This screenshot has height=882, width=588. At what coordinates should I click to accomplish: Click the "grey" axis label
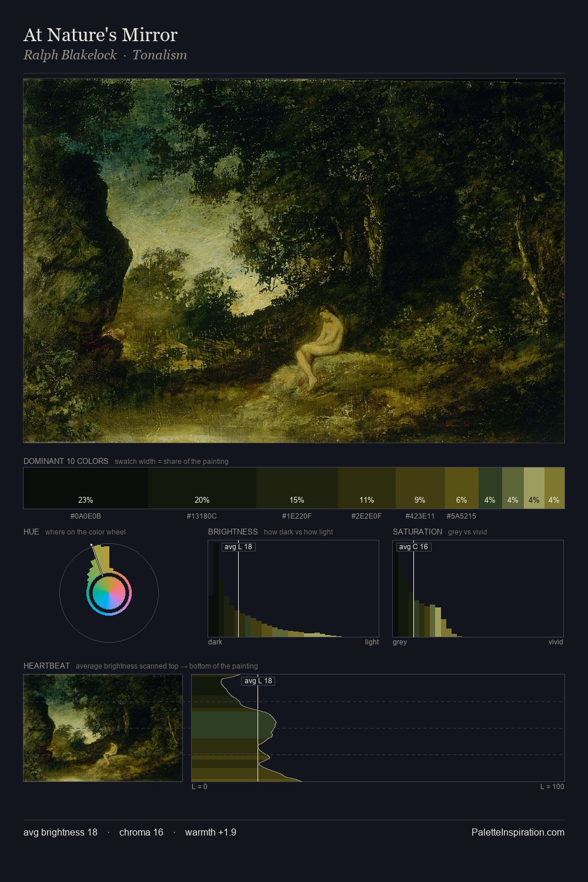[x=400, y=642]
